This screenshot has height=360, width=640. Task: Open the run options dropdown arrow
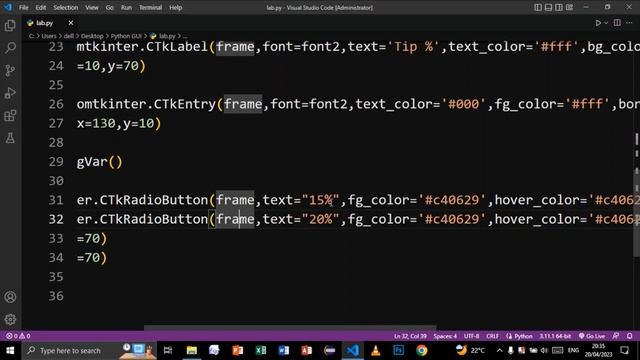606,23
